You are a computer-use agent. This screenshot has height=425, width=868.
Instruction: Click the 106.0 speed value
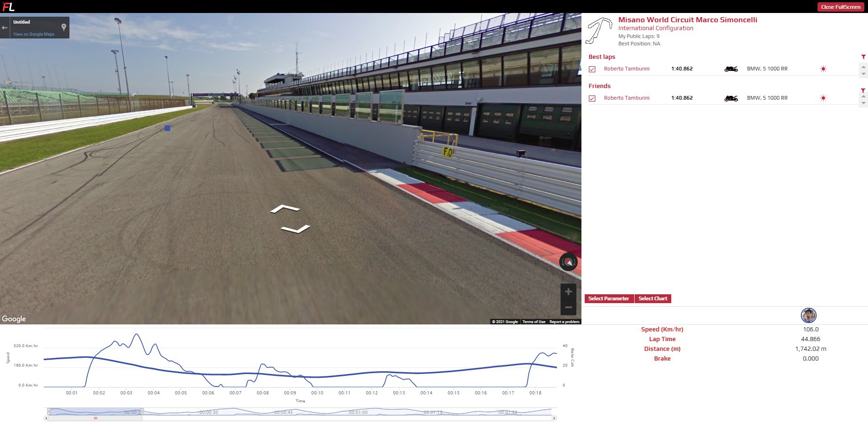tap(811, 330)
